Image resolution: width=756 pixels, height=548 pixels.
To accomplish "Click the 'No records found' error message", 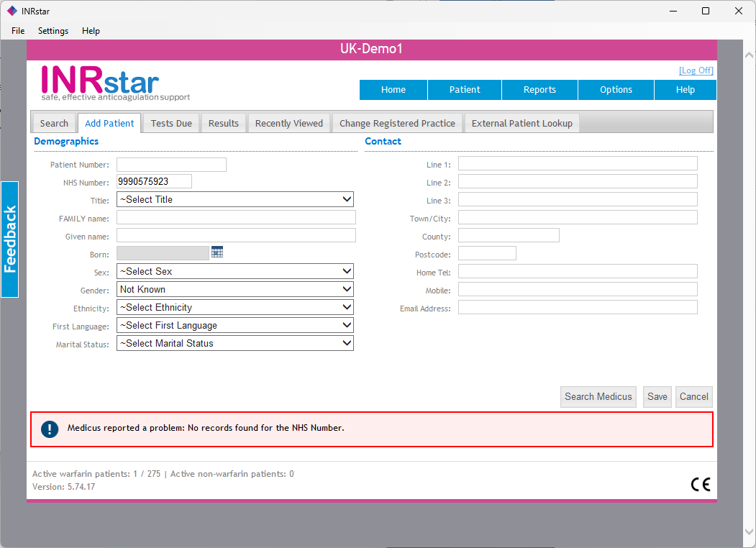I will (x=206, y=428).
